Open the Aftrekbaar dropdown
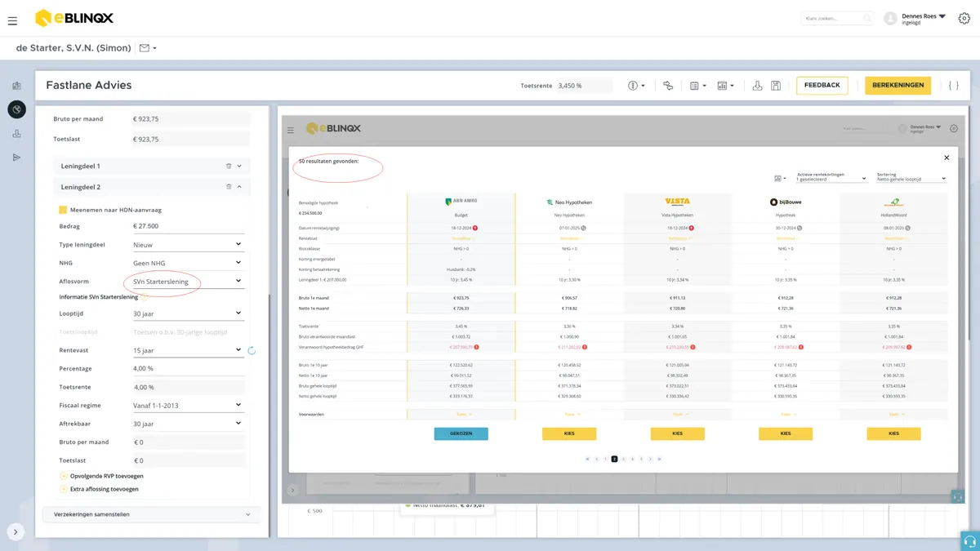Viewport: 980px width, 551px height. tap(187, 424)
